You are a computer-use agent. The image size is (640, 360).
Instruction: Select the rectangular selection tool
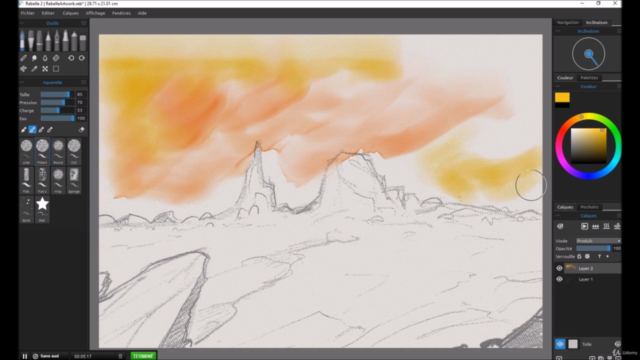(56, 69)
